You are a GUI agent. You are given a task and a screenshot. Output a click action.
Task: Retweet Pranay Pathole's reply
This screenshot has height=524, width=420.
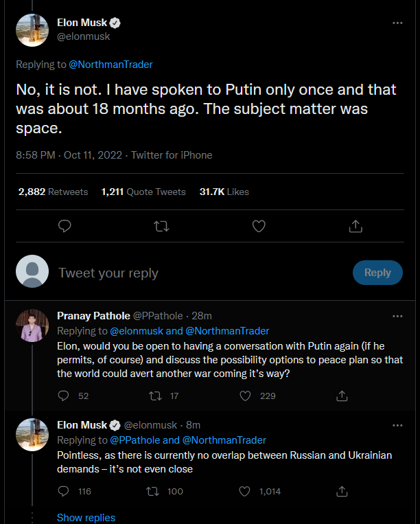click(155, 396)
